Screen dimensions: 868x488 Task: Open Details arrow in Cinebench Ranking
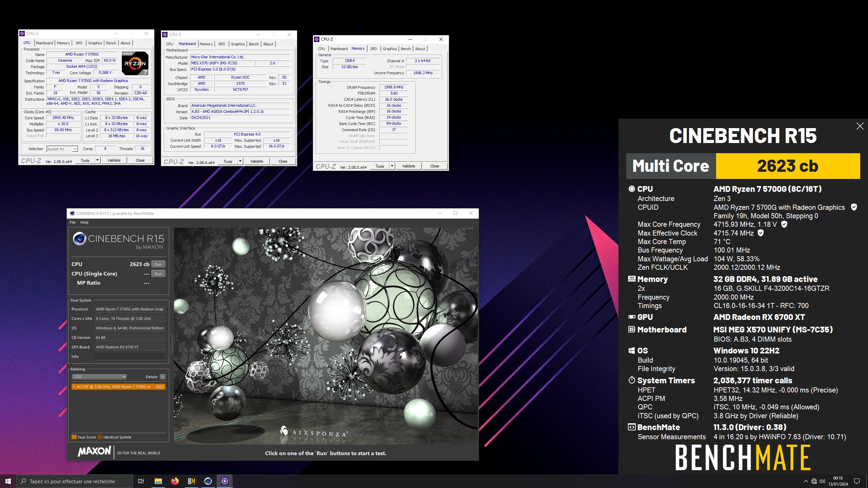[x=163, y=377]
